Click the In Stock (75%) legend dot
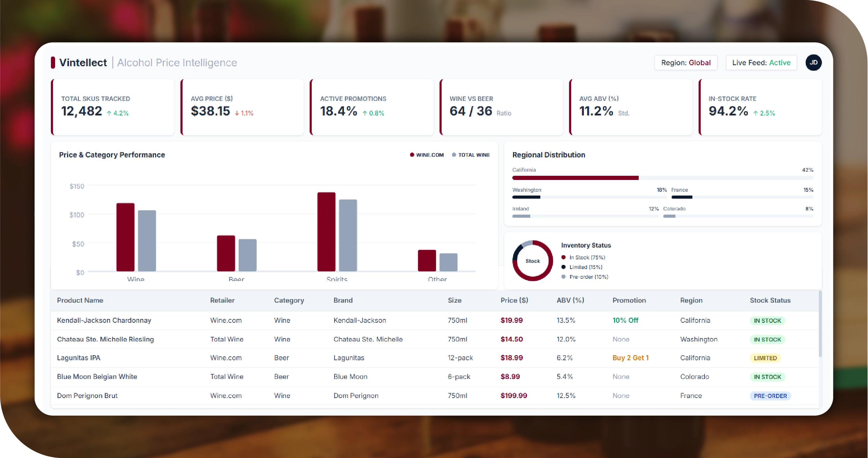 click(x=564, y=257)
